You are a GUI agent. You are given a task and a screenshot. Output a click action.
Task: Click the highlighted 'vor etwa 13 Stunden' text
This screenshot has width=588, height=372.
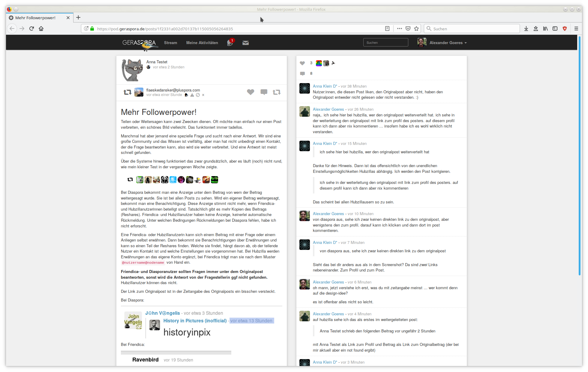click(251, 321)
